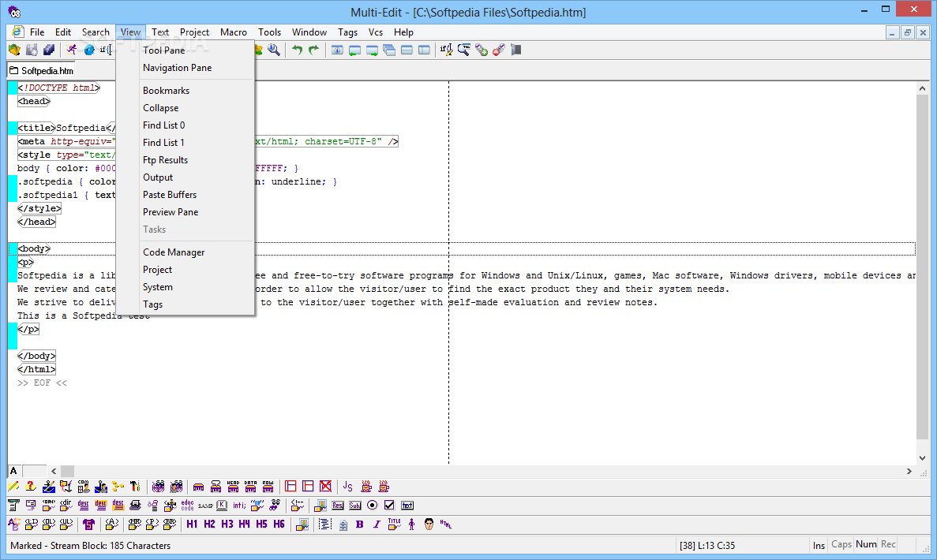937x560 pixels.
Task: Toggle the Caps indicator in status bar
Action: point(841,544)
